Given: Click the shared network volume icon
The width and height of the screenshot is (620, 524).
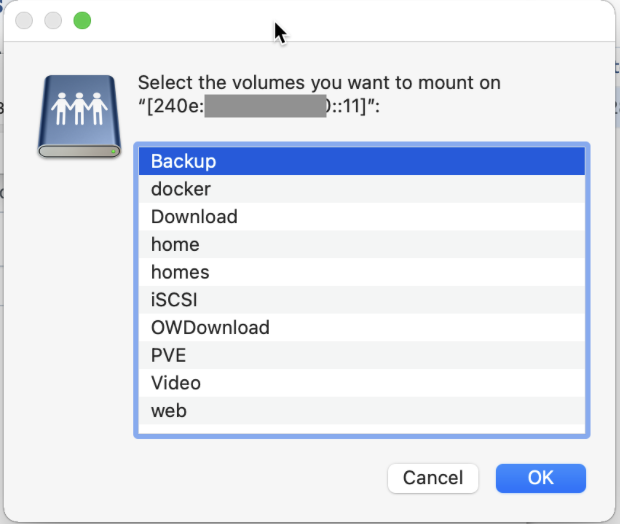Looking at the screenshot, I should [79, 115].
